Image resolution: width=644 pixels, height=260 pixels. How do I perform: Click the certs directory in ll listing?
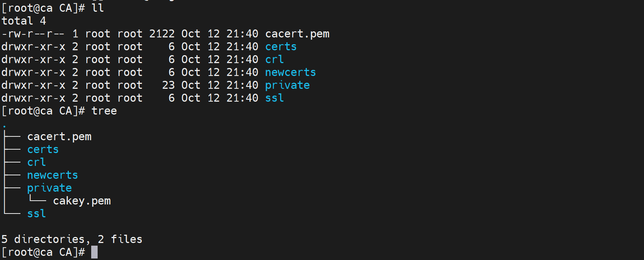point(281,47)
